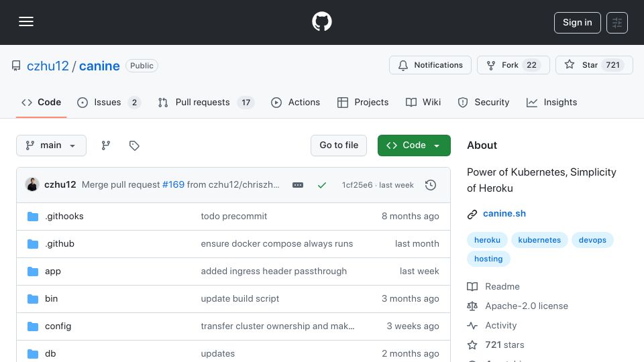The height and width of the screenshot is (362, 644).
Task: Click the db folder icon
Action: (33, 354)
